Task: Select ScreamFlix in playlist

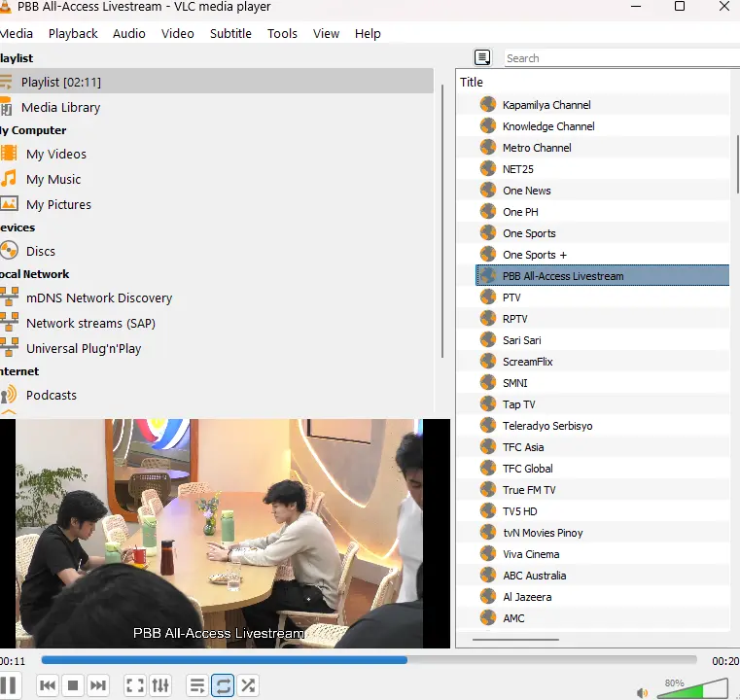Action: tap(603, 362)
